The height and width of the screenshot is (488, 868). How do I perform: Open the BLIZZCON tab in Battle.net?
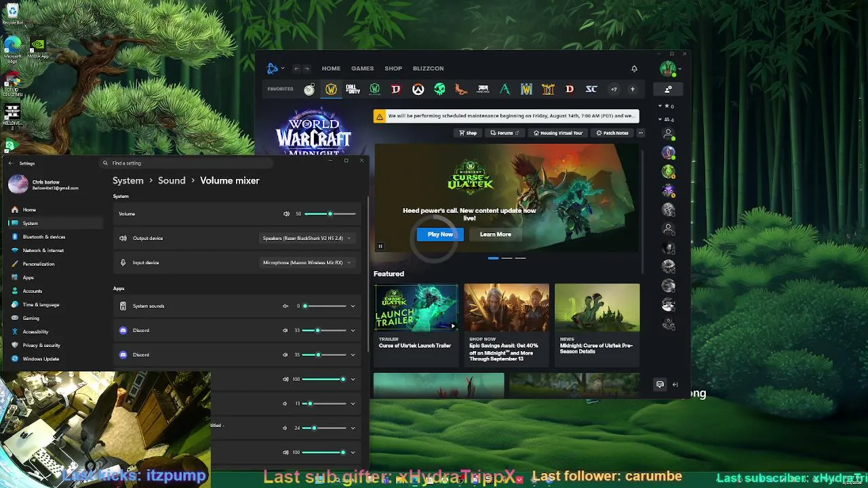click(x=428, y=68)
